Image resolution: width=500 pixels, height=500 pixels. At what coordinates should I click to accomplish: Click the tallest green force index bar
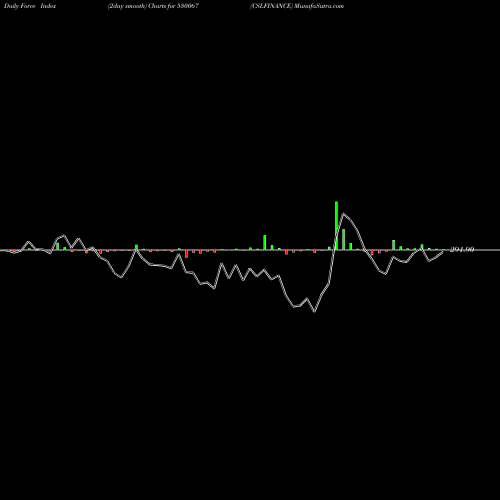[336, 226]
